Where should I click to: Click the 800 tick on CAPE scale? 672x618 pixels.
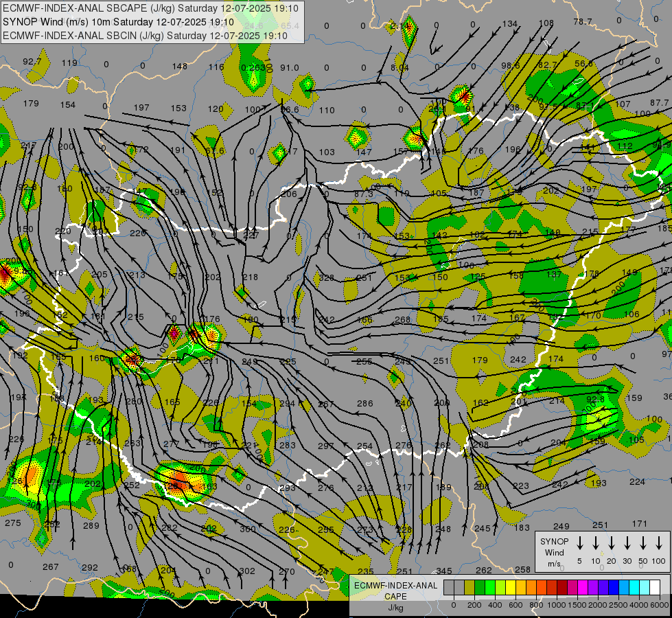click(536, 605)
